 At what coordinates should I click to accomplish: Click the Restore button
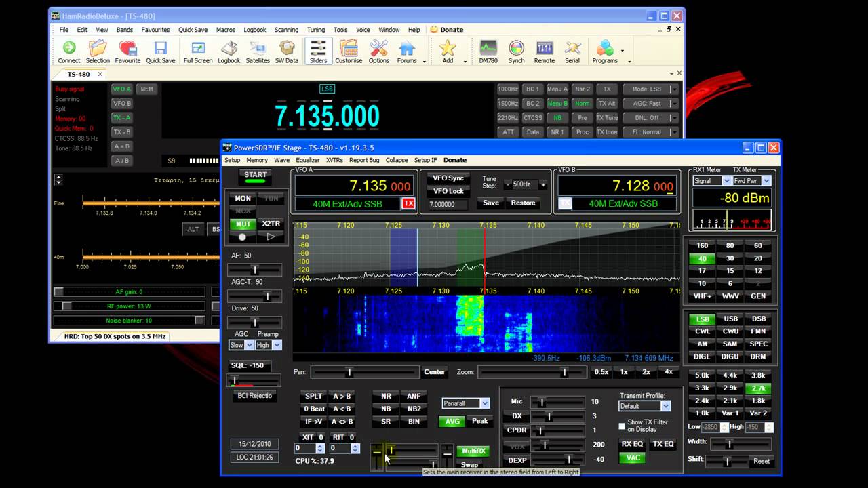click(523, 203)
